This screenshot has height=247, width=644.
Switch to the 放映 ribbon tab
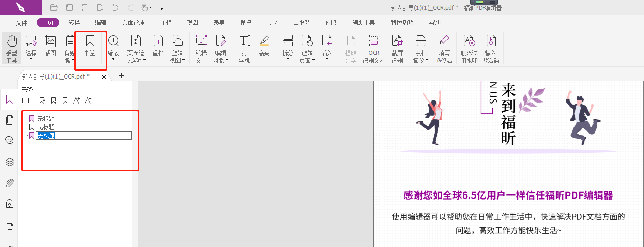click(x=331, y=22)
